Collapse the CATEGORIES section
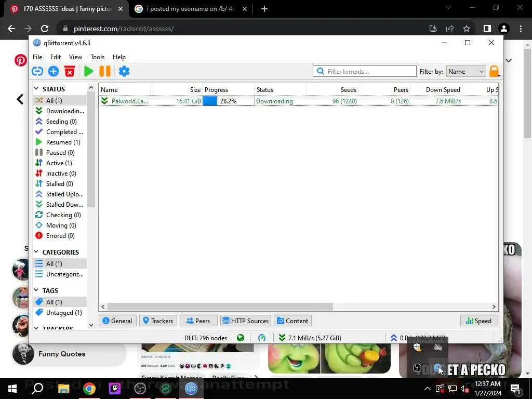The height and width of the screenshot is (399, 532). (36, 252)
